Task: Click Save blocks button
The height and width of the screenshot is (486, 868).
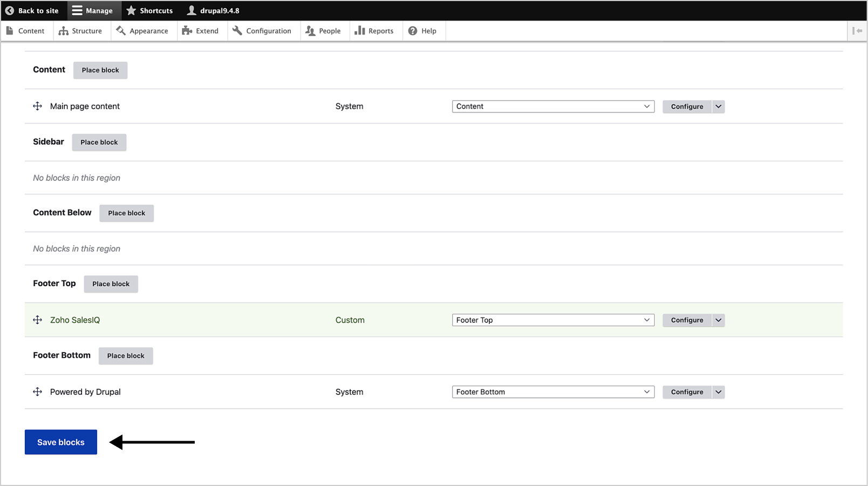Action: coord(61,442)
